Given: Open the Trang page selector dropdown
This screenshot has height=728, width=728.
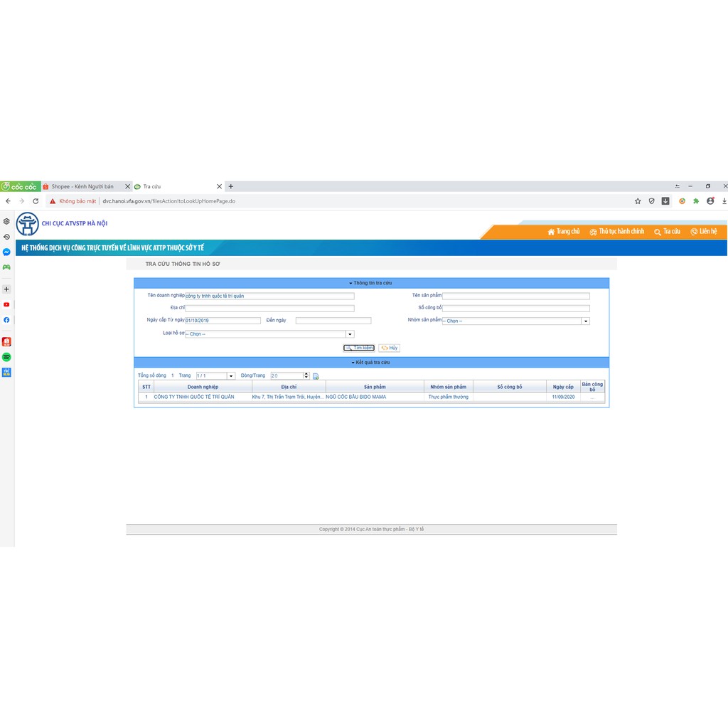Looking at the screenshot, I should 230,375.
